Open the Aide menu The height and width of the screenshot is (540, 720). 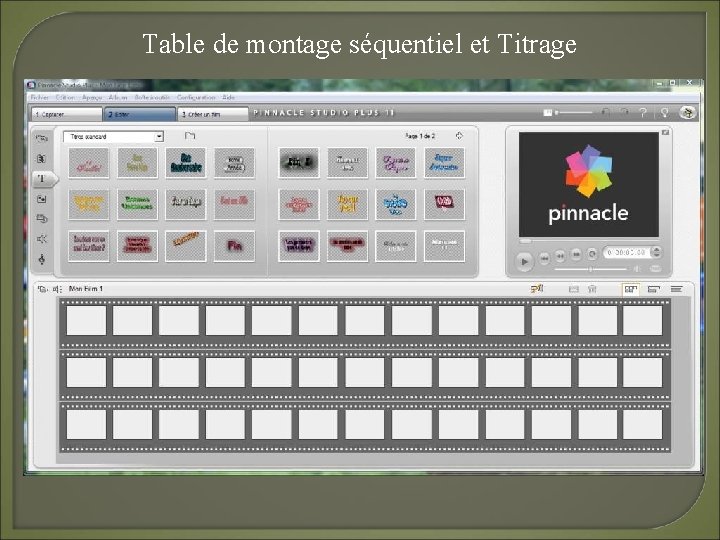[229, 97]
